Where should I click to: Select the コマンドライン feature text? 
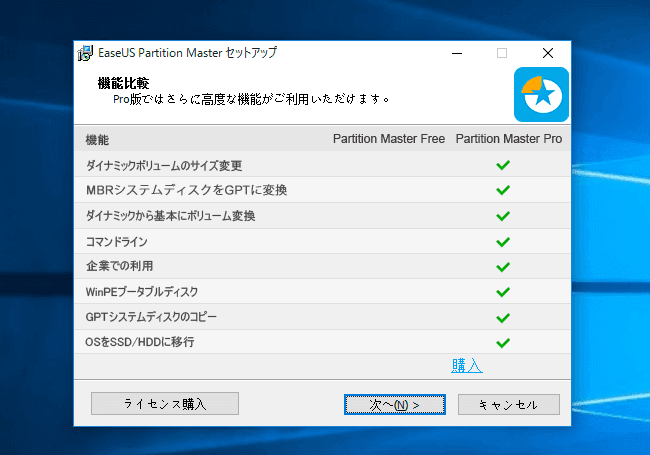tap(116, 242)
